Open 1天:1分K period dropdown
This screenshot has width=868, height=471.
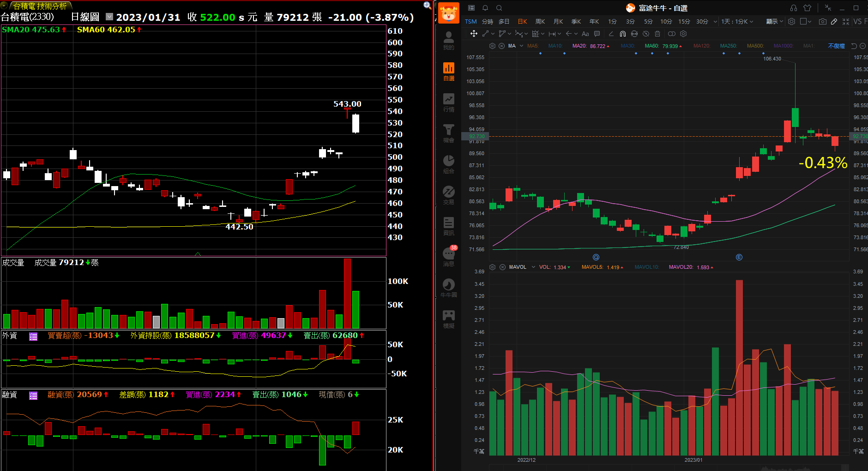click(737, 22)
